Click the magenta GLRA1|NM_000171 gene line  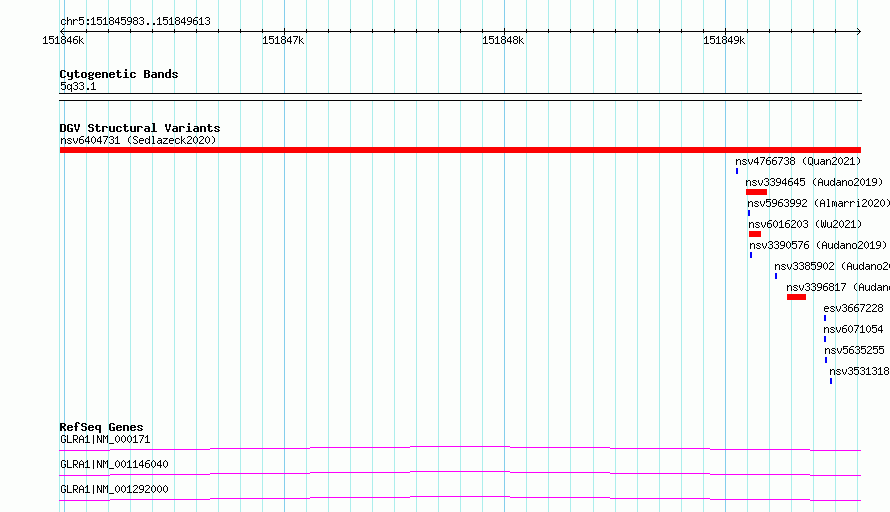[x=460, y=448]
